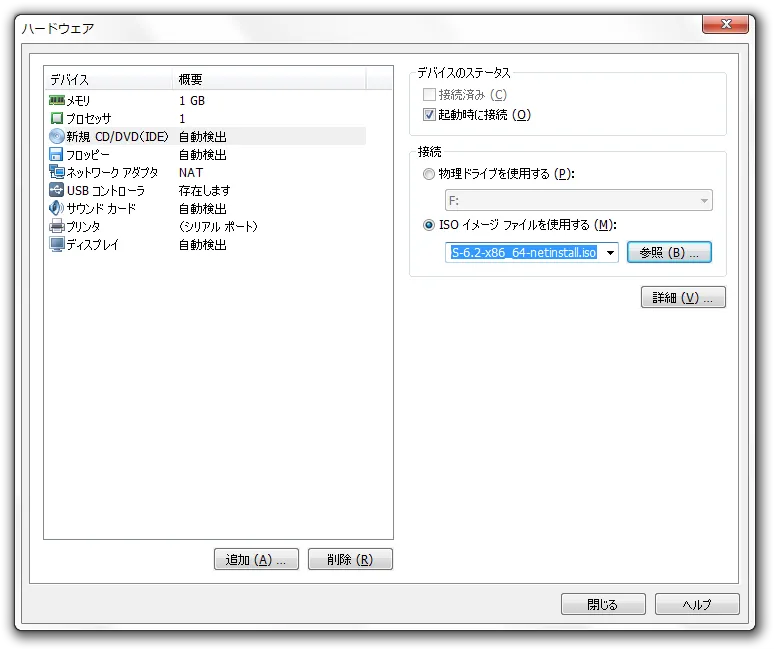Select ISO イメージ ファイルを使用する radio button
This screenshot has height=649, width=774.
(x=428, y=225)
